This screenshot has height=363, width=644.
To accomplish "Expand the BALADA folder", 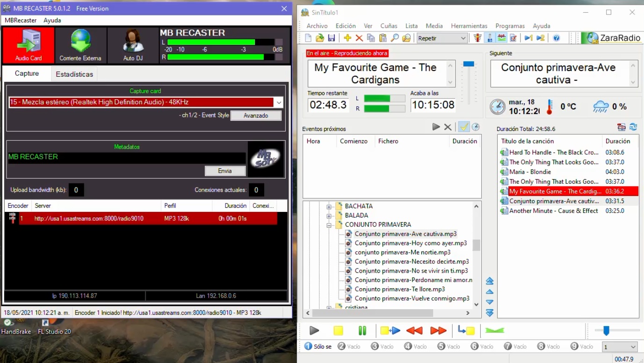I will coord(329,216).
